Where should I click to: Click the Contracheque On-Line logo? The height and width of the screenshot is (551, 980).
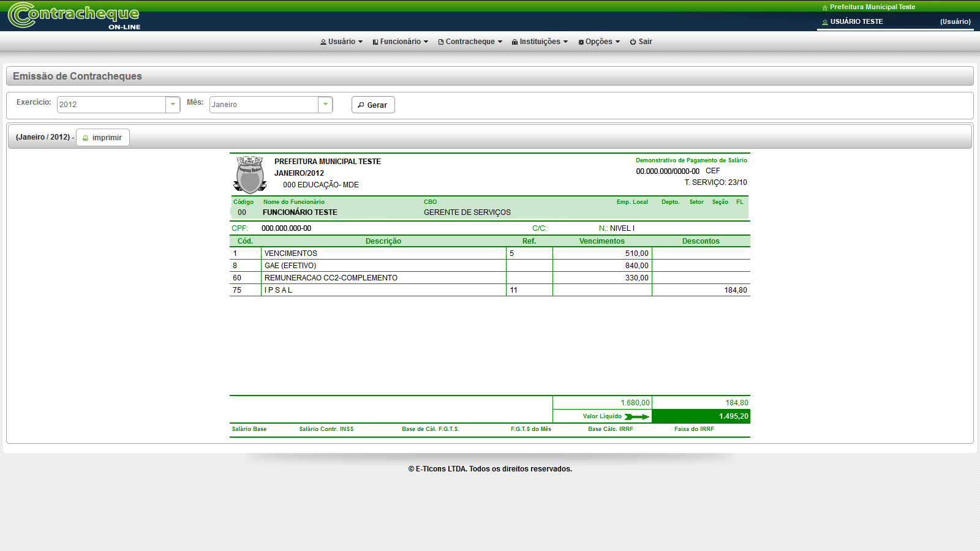tap(73, 15)
